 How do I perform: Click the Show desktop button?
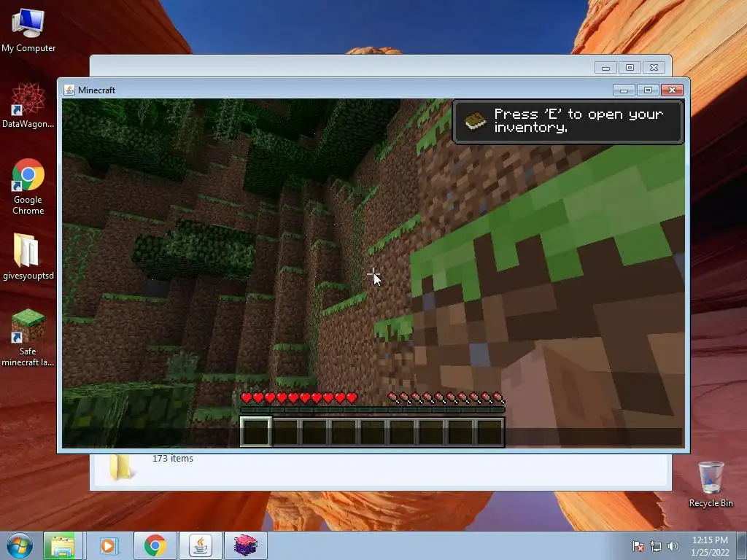point(742,545)
